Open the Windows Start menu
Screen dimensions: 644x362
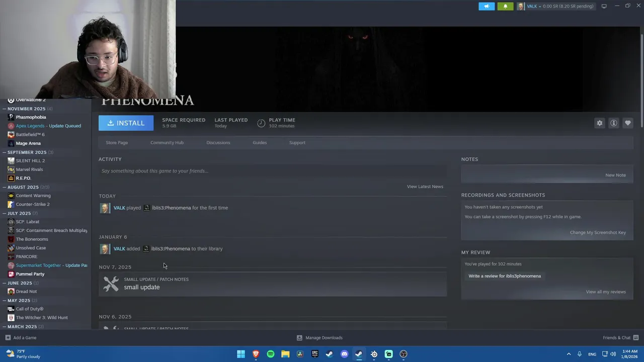point(241,354)
